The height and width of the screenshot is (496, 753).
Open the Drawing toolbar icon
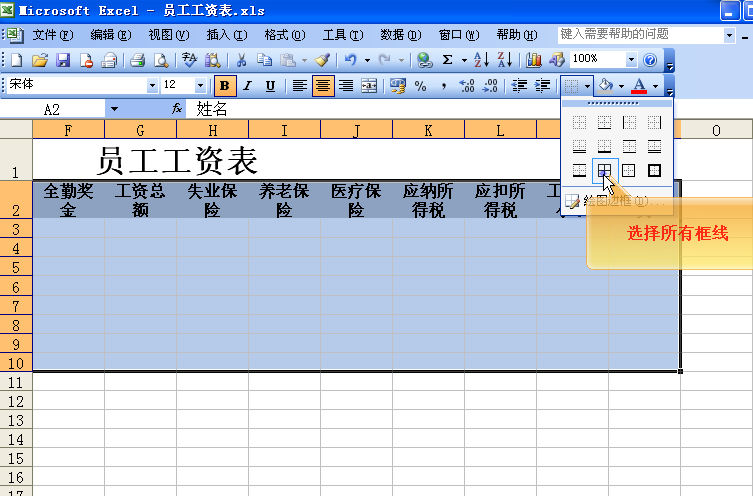(556, 60)
